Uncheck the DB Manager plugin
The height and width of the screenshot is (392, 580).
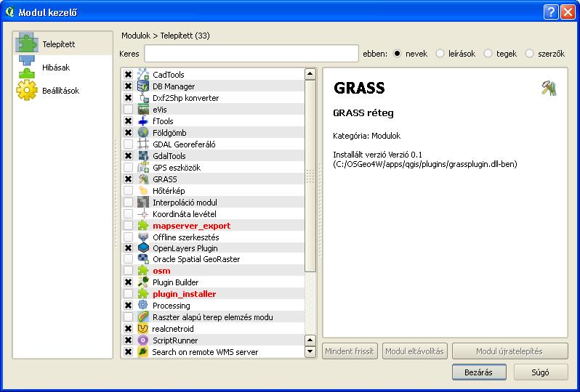click(x=129, y=86)
